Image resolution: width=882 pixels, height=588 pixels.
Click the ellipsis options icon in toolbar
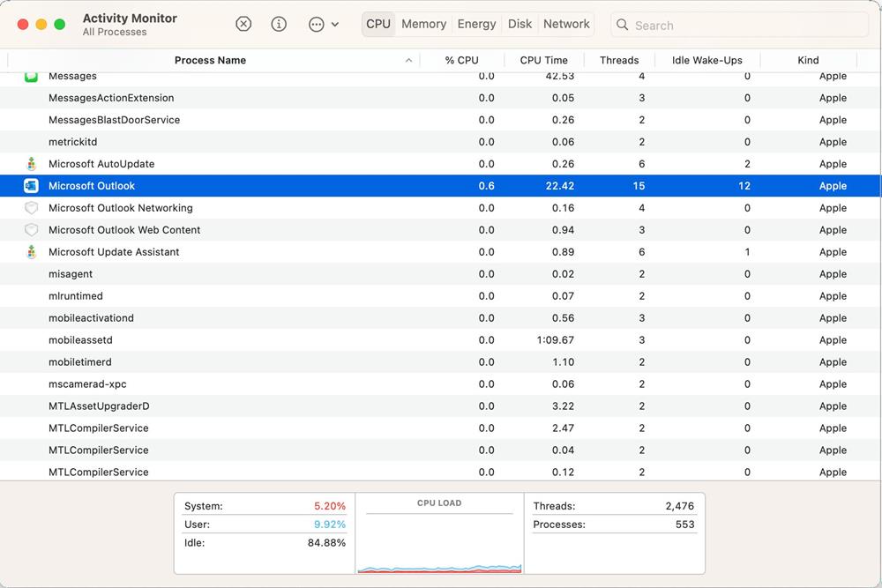pos(316,24)
